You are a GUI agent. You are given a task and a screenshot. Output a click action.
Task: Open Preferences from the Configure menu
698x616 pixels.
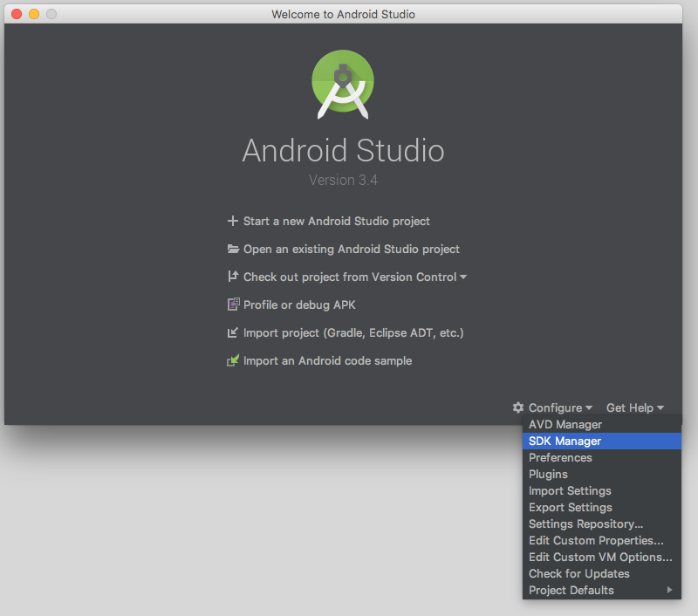pyautogui.click(x=560, y=458)
